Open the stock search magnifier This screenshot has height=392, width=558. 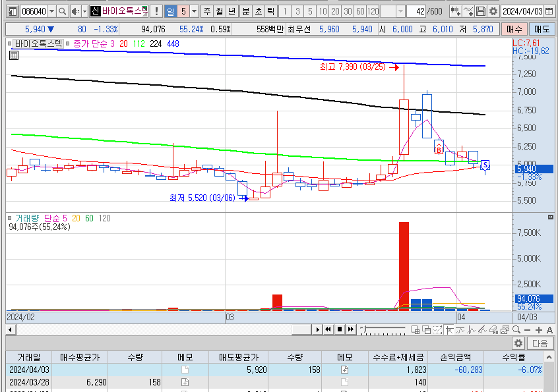(62, 11)
